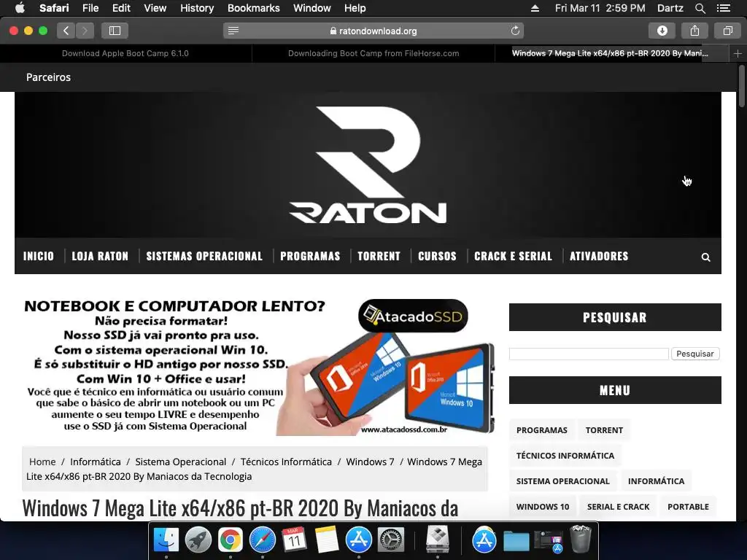Open Spotlight search in menu bar
The image size is (747, 560).
click(x=700, y=8)
